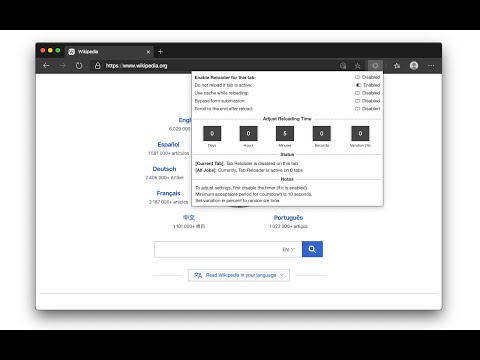480x360 pixels.
Task: Click the Tab Reloader extension icon
Action: (x=375, y=66)
